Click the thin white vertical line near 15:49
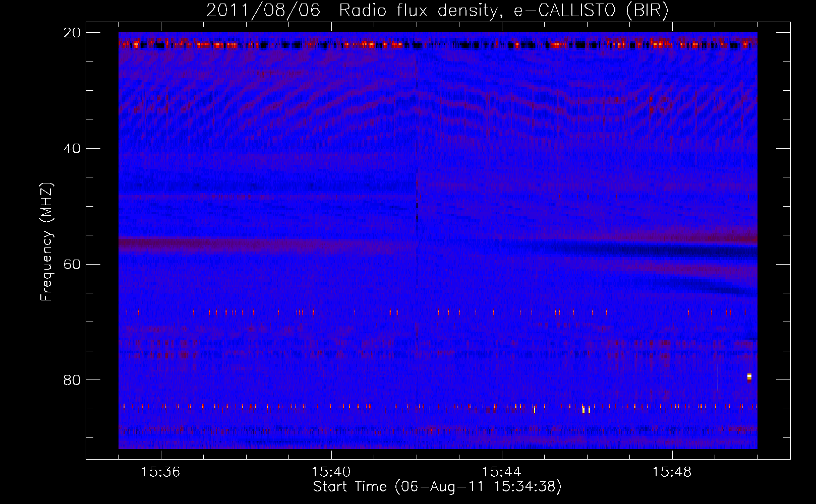816x504 pixels. tap(718, 376)
